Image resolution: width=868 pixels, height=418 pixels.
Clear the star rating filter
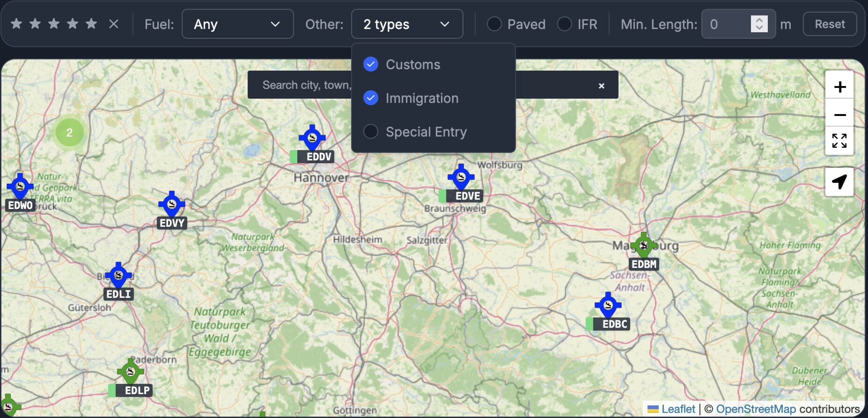click(114, 24)
